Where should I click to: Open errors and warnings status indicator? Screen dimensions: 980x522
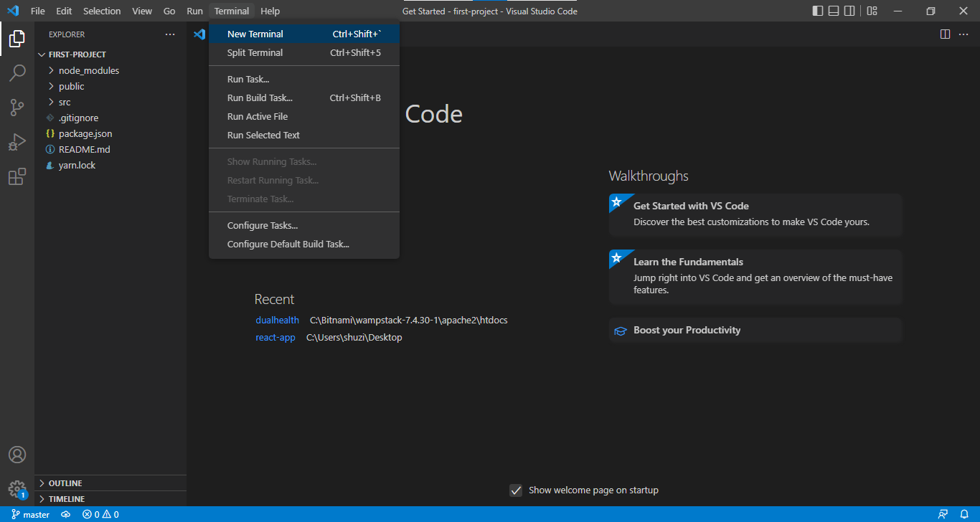(100, 514)
